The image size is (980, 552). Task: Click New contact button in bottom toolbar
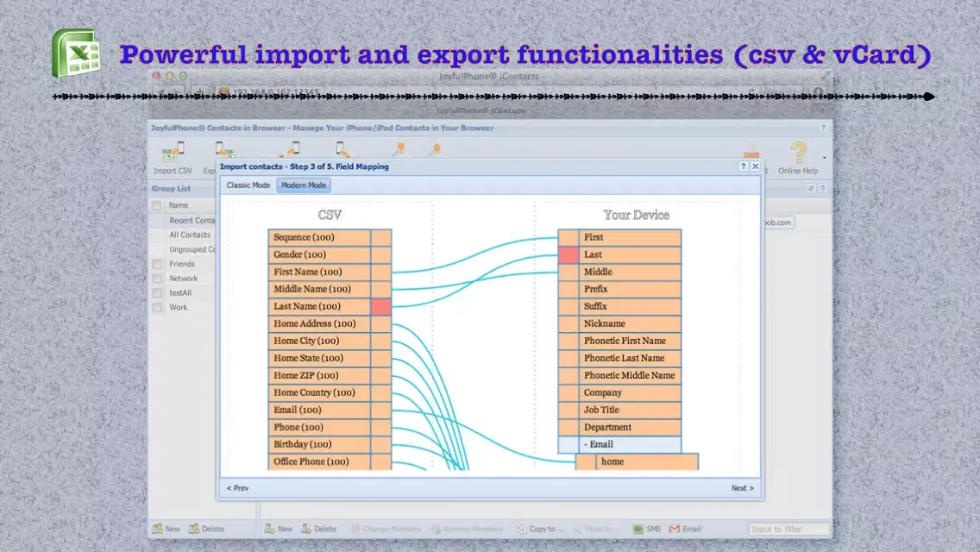(x=279, y=529)
